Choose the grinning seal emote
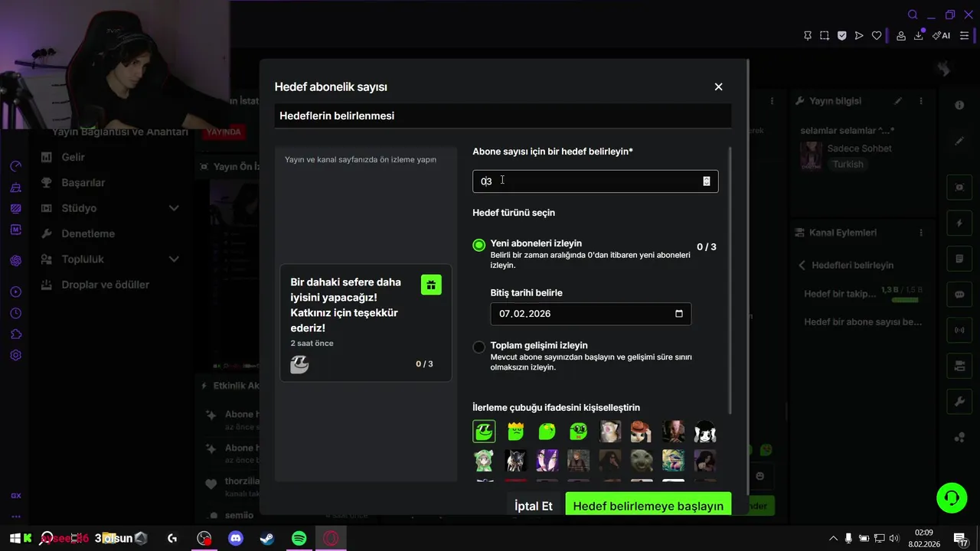This screenshot has width=980, height=551. click(x=641, y=460)
